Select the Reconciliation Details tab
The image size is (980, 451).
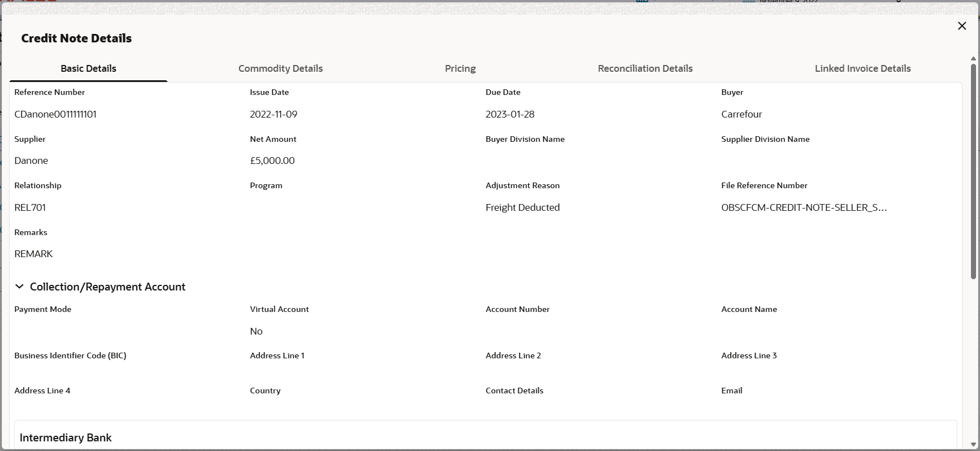click(x=645, y=68)
